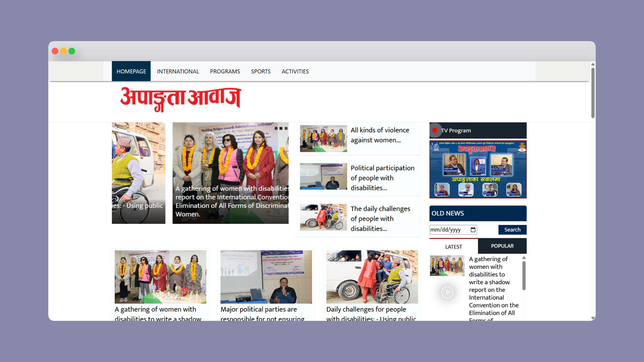Select the second carousel indicator square
The height and width of the screenshot is (362, 644).
[282, 128]
